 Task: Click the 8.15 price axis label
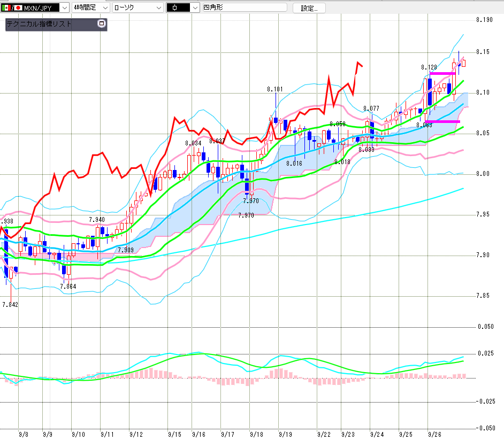click(484, 52)
